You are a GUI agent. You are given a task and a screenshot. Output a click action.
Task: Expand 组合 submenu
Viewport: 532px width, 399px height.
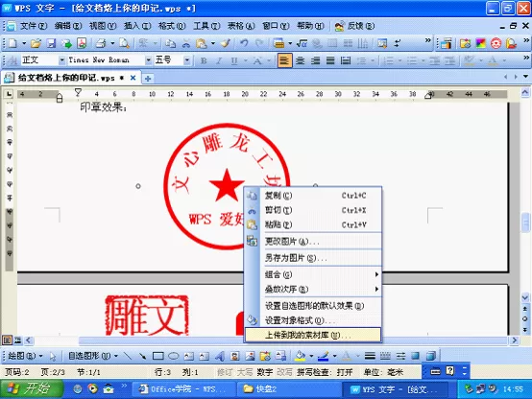click(313, 274)
